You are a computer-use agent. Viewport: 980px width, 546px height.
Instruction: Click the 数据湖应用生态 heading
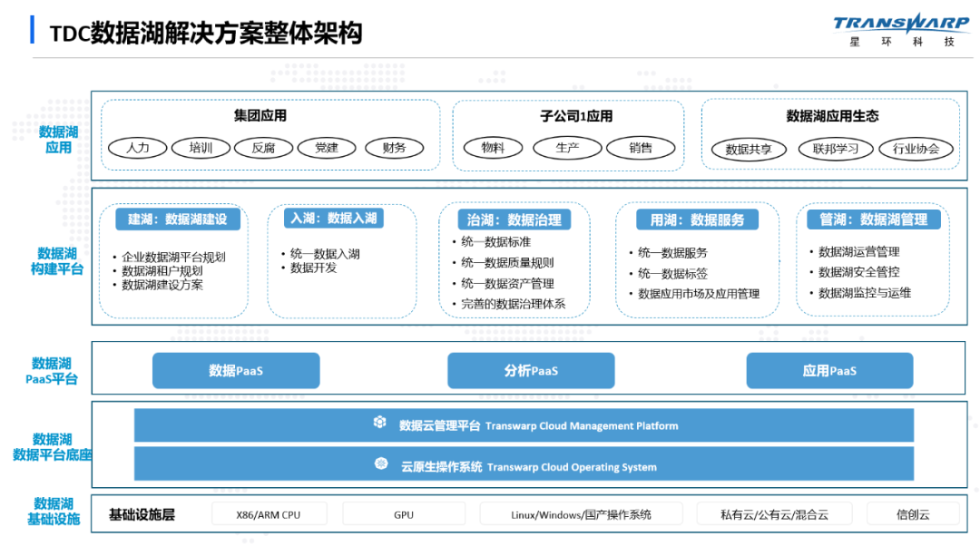(x=832, y=116)
